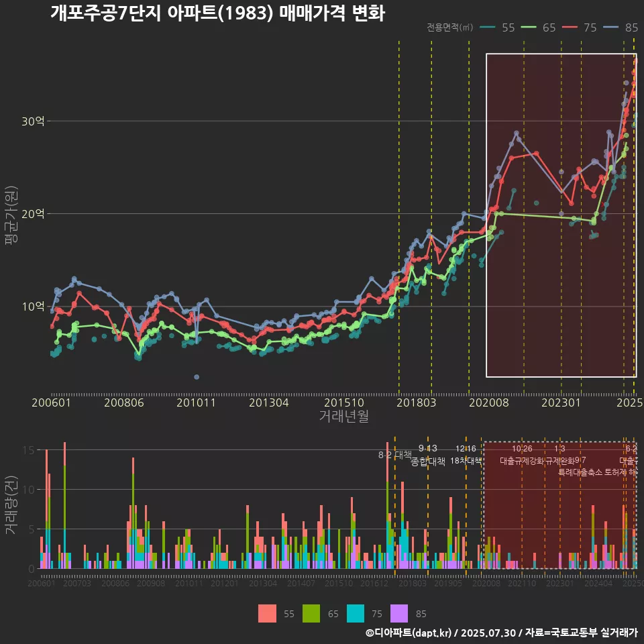
Task: Click the purple 85 legend swatch at bottom
Action: coord(398,614)
